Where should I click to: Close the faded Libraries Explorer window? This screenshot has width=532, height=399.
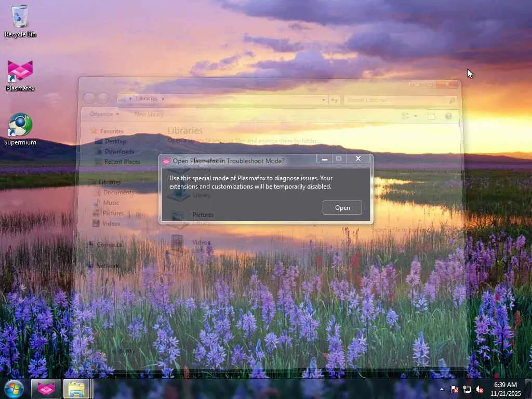pyautogui.click(x=447, y=84)
